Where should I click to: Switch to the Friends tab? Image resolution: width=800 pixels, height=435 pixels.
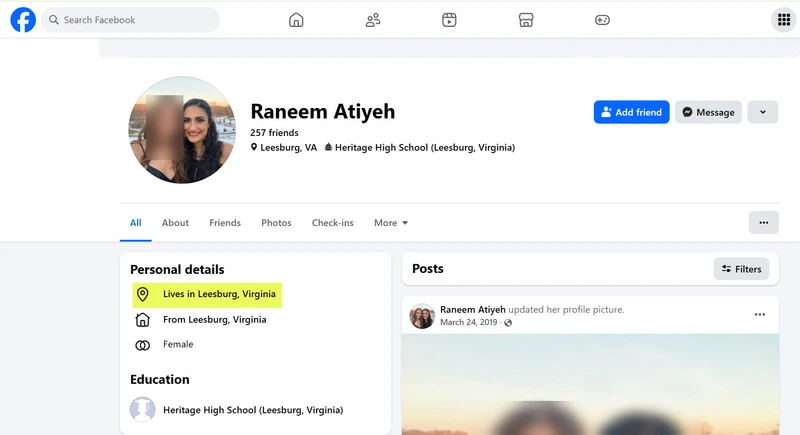pos(225,223)
